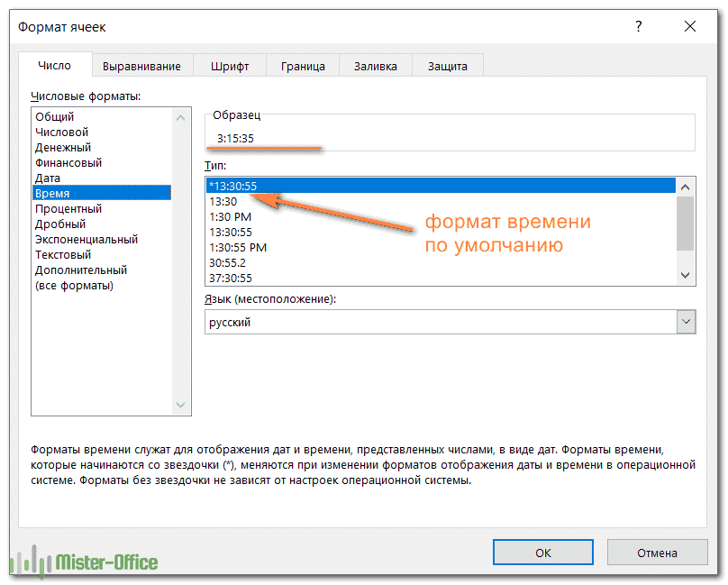This screenshot has height=585, width=728.
Task: Click the Тип list scrollbar thumb
Action: point(687,224)
